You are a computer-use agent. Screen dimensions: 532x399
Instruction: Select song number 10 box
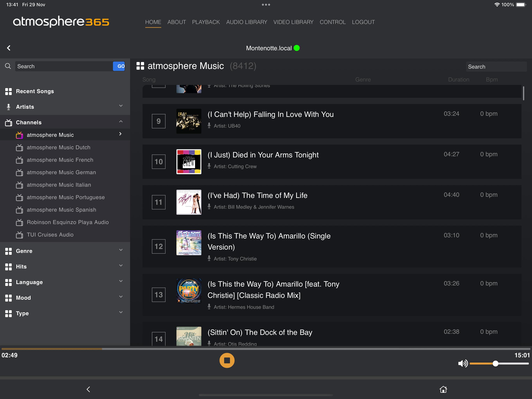click(159, 162)
